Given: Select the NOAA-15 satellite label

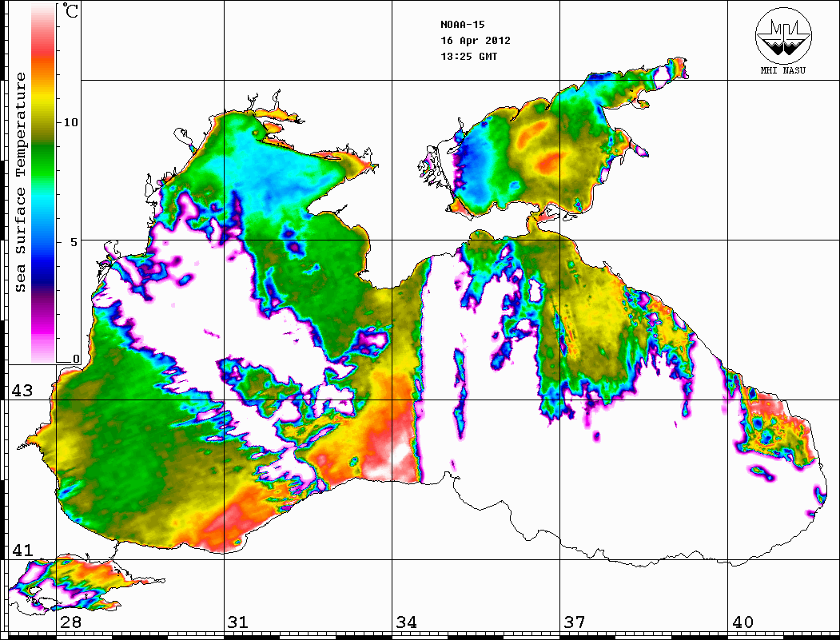Looking at the screenshot, I should tap(462, 25).
